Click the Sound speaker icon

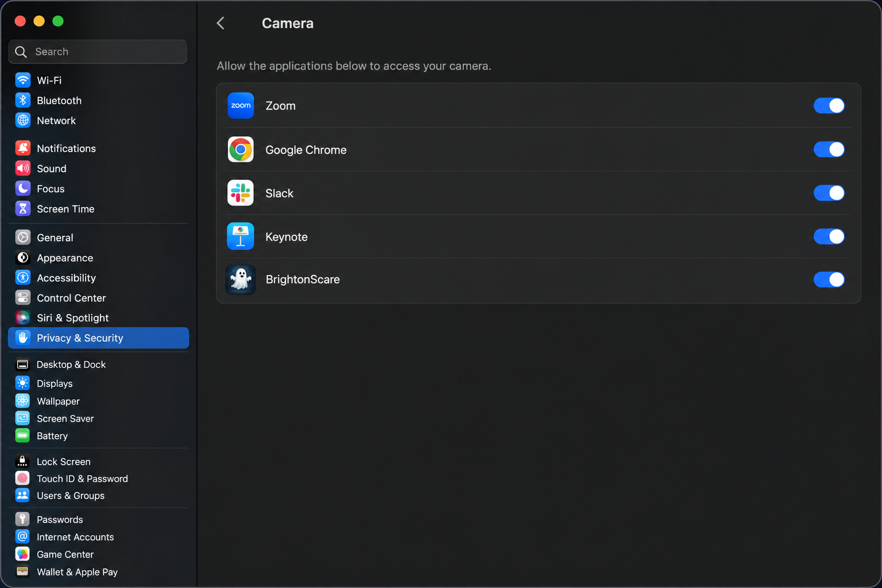click(23, 168)
